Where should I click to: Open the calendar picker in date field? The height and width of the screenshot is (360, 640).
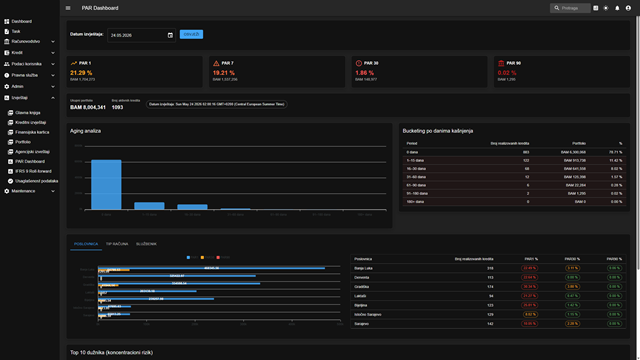pyautogui.click(x=170, y=36)
